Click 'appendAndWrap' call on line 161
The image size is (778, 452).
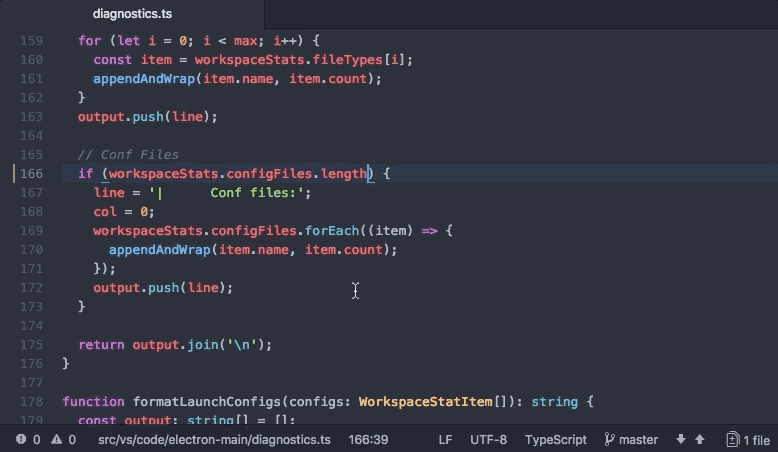[x=144, y=79]
